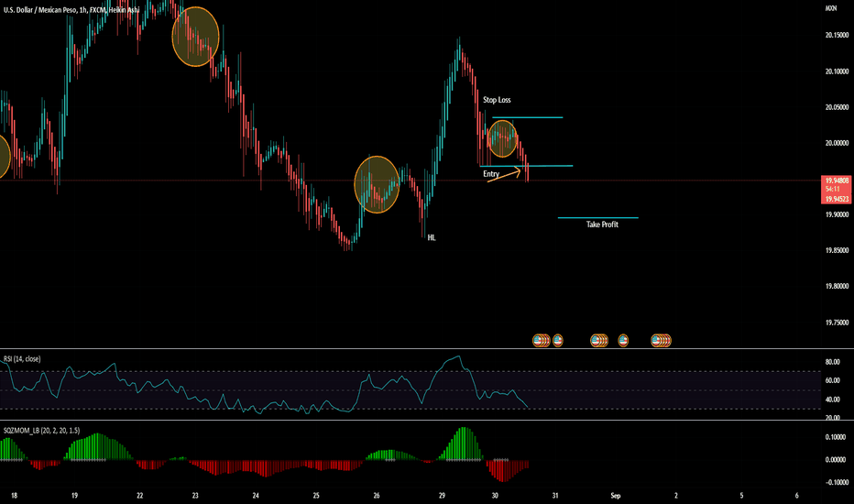Click the RSI 80.00 scale value

[832, 362]
